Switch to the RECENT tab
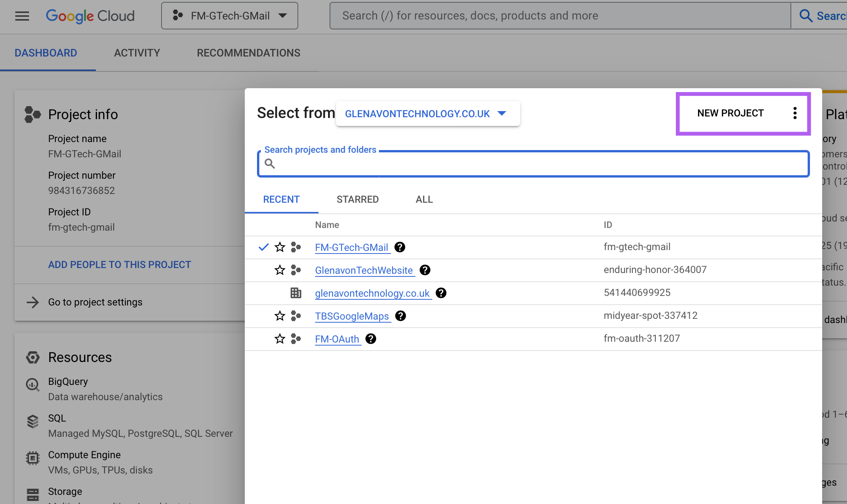Screen dimensions: 847x504 coord(281,199)
